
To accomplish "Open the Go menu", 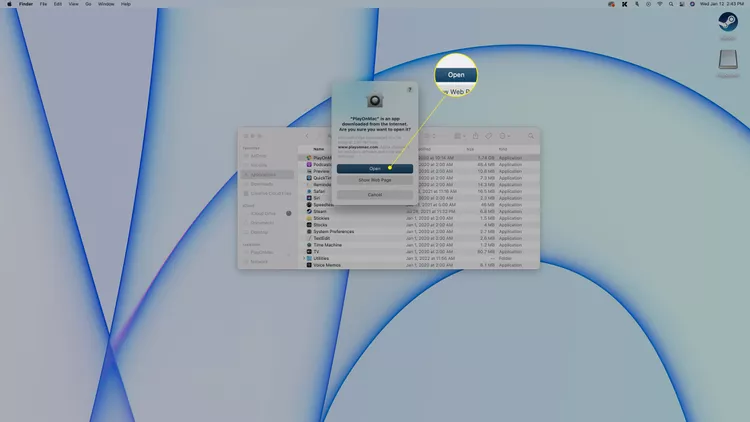I will pos(88,4).
